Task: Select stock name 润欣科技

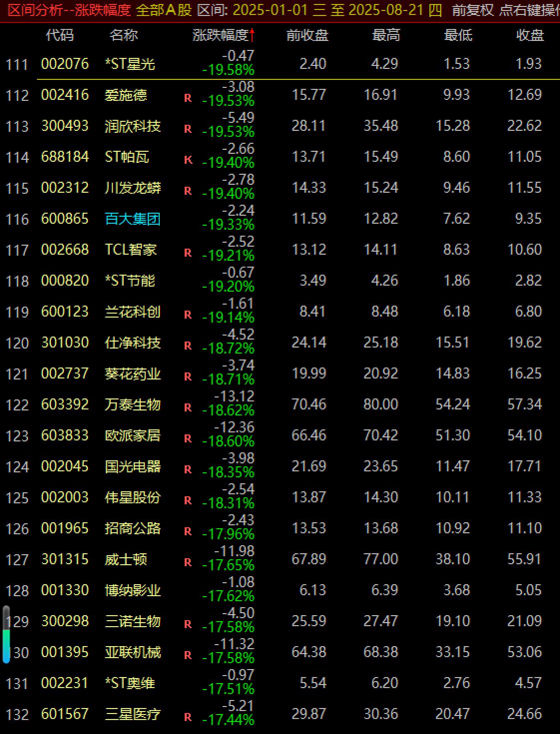Action: tap(133, 126)
